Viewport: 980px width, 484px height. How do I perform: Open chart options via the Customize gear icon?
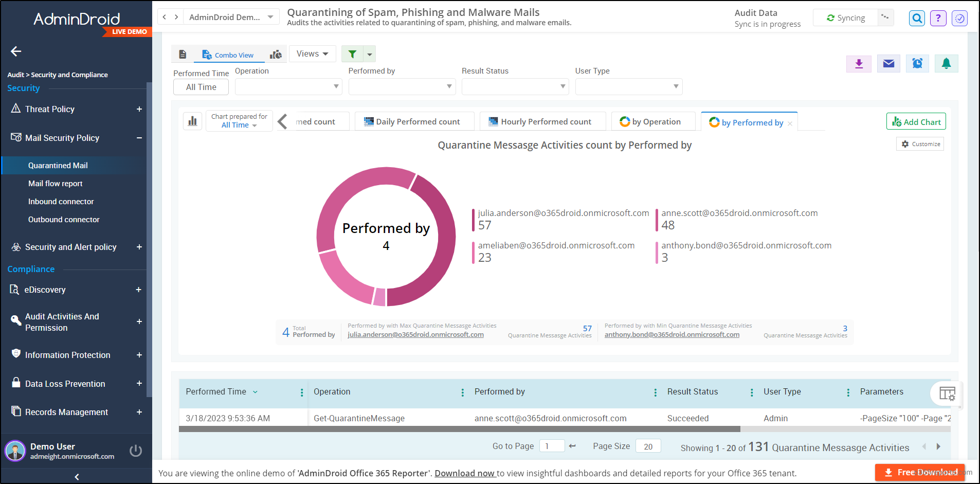920,144
